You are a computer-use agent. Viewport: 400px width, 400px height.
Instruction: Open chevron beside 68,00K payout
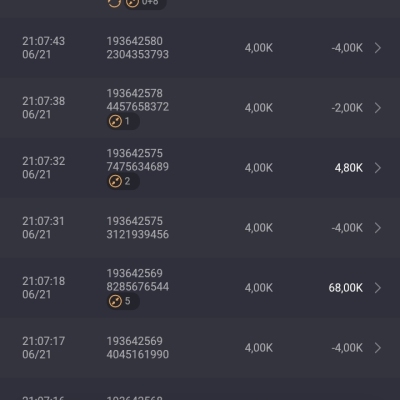pos(378,288)
